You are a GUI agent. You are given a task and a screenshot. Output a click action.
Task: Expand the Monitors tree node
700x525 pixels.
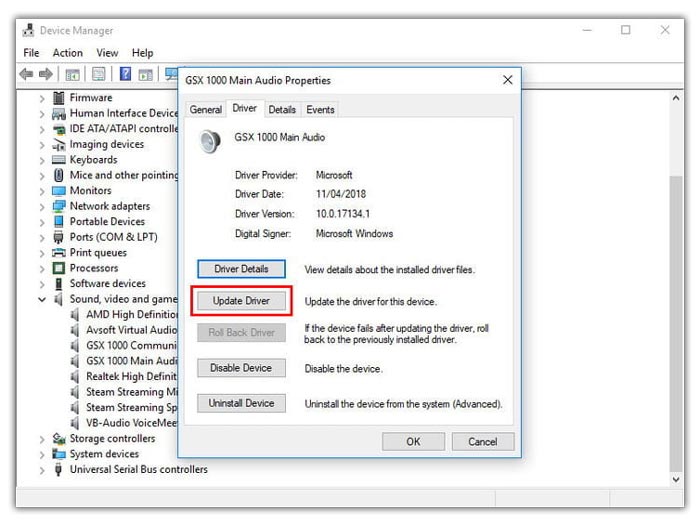[x=42, y=192]
